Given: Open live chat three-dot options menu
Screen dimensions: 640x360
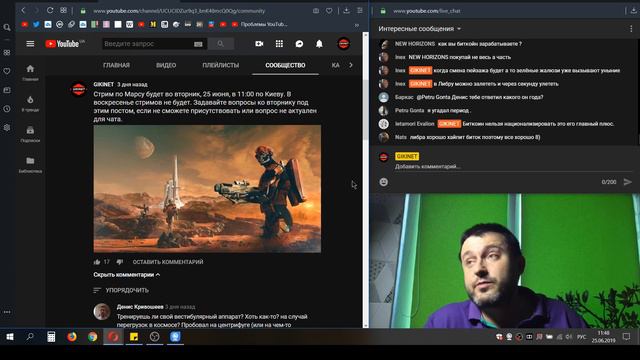Looking at the screenshot, I should 631,29.
